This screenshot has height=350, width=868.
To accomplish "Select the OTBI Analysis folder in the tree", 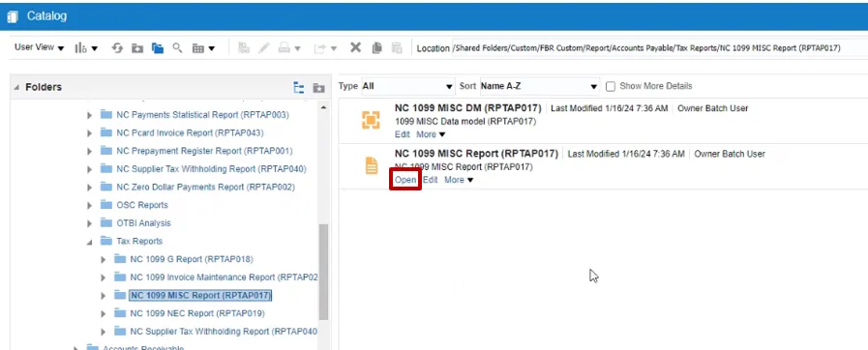I will point(143,223).
